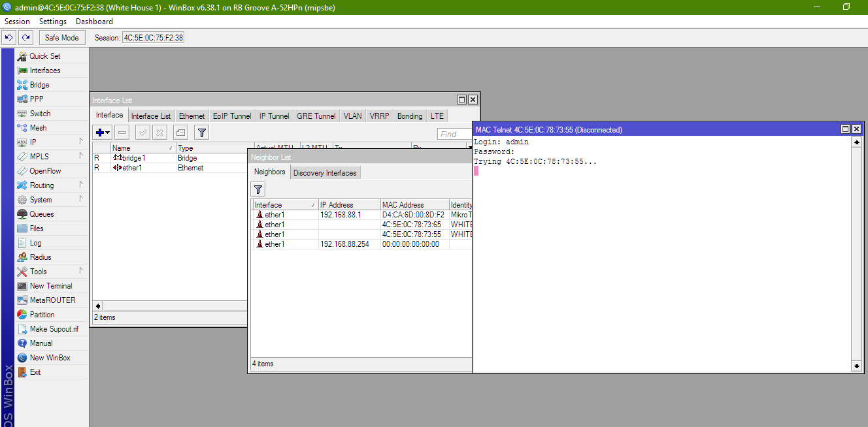This screenshot has height=427, width=868.
Task: Switch to Interface List tab
Action: [151, 116]
